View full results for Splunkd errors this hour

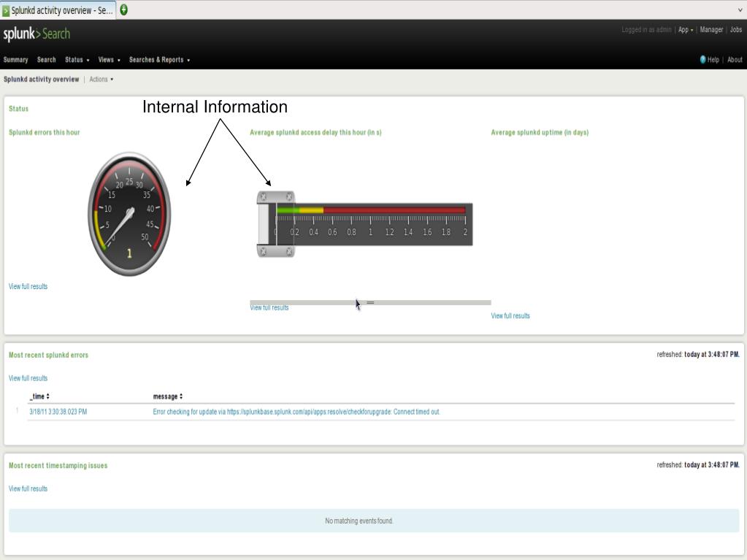point(28,286)
